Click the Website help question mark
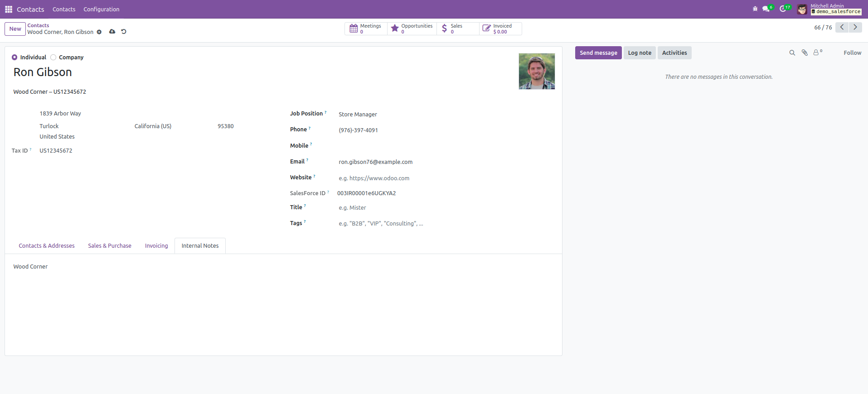The image size is (868, 394). coord(314,176)
